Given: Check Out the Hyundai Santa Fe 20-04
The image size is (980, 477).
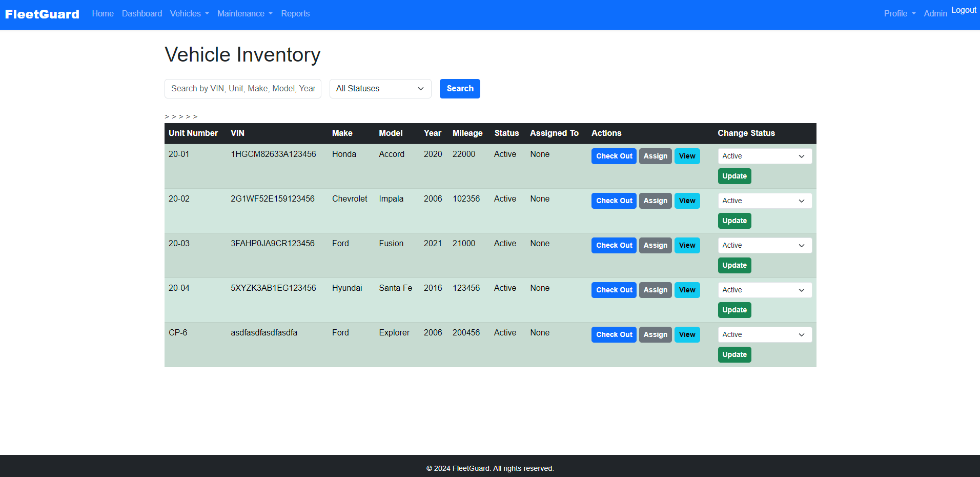Looking at the screenshot, I should (614, 290).
